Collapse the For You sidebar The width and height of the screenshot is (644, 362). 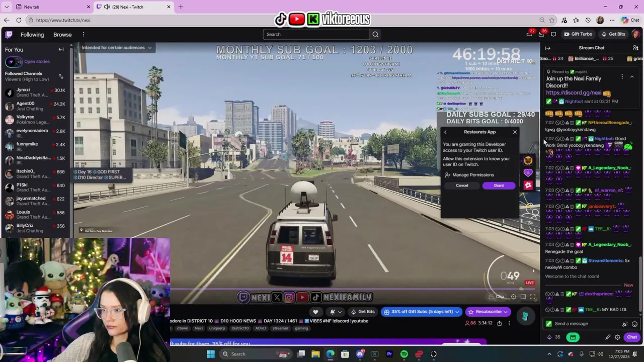click(x=61, y=49)
